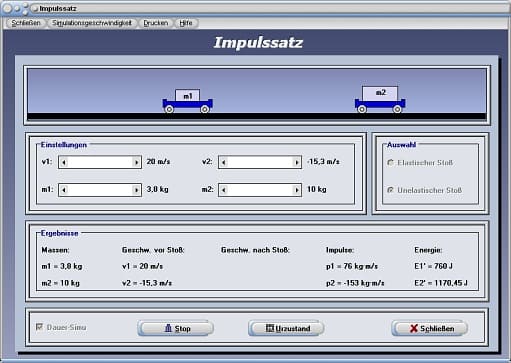The width and height of the screenshot is (511, 363).
Task: Click the m2 mass slider track
Action: (260, 190)
